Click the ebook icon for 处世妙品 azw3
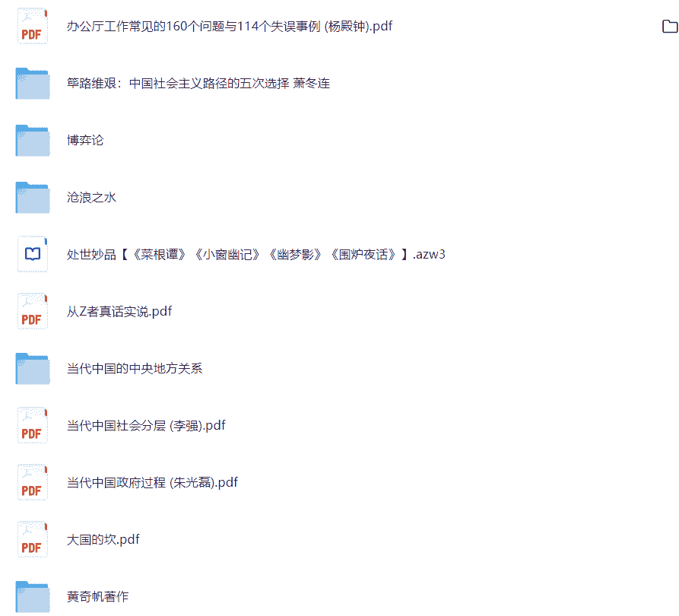Screen dimensions: 679x616 pyautogui.click(x=33, y=254)
